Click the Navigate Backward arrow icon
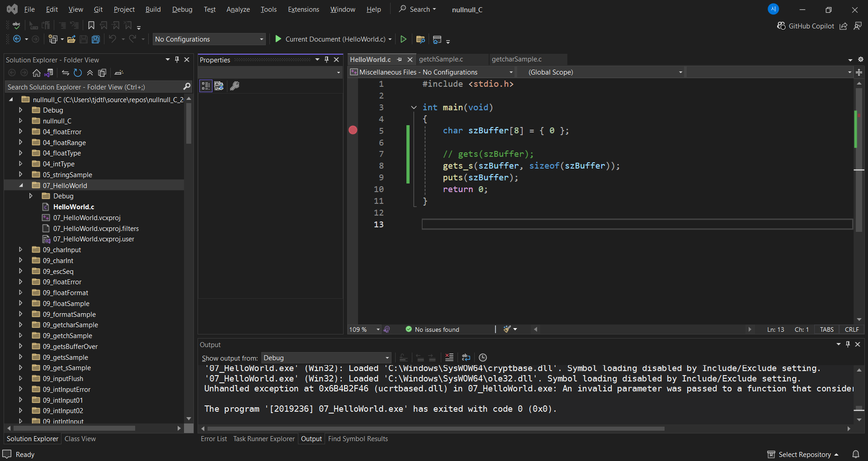868x461 pixels. (x=17, y=39)
